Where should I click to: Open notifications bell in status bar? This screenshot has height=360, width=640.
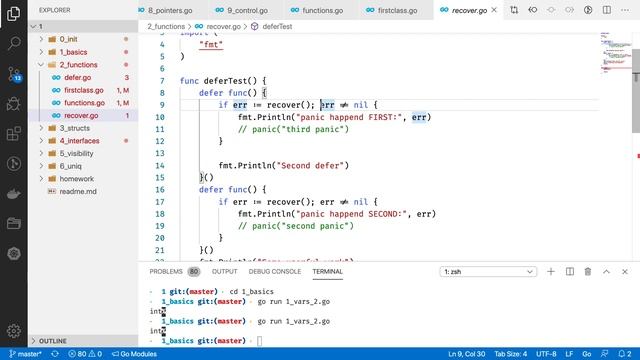pos(624,354)
